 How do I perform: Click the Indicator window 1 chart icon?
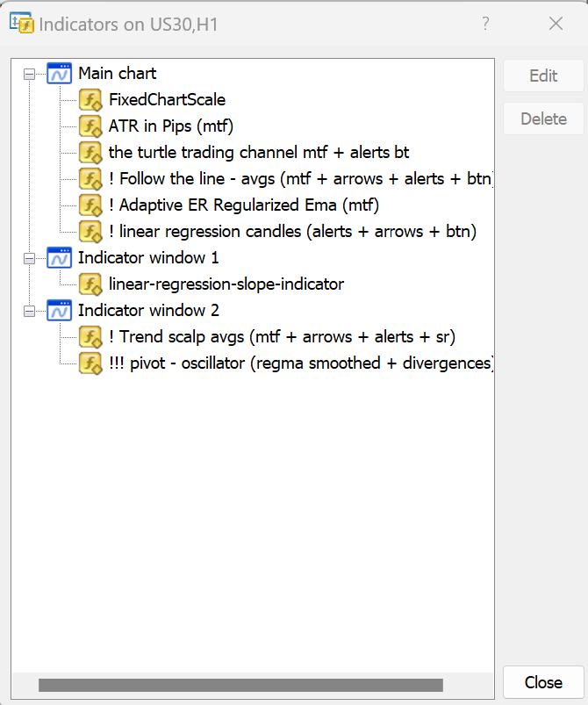(x=59, y=258)
